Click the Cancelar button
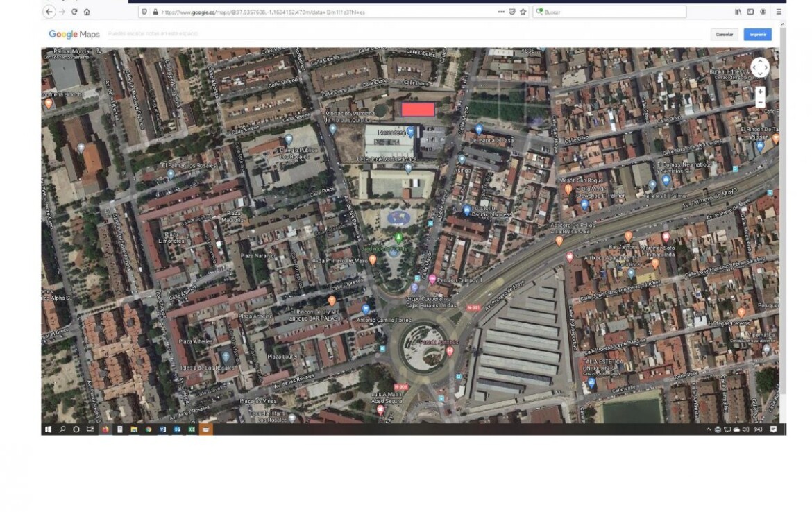The height and width of the screenshot is (512, 812). 724,34
